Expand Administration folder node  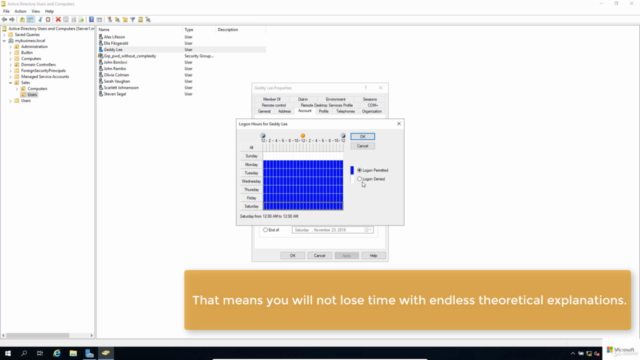(11, 47)
